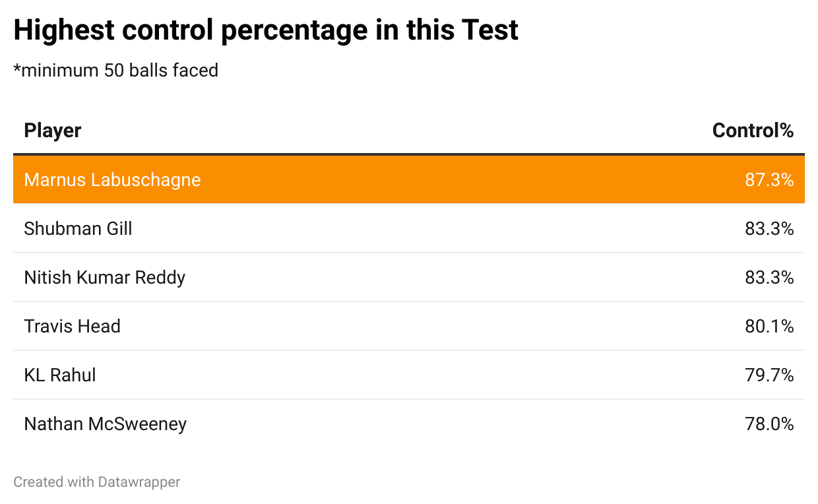Open the Datawrapper link in the footer
Screen dimensions: 818x504
(139, 482)
